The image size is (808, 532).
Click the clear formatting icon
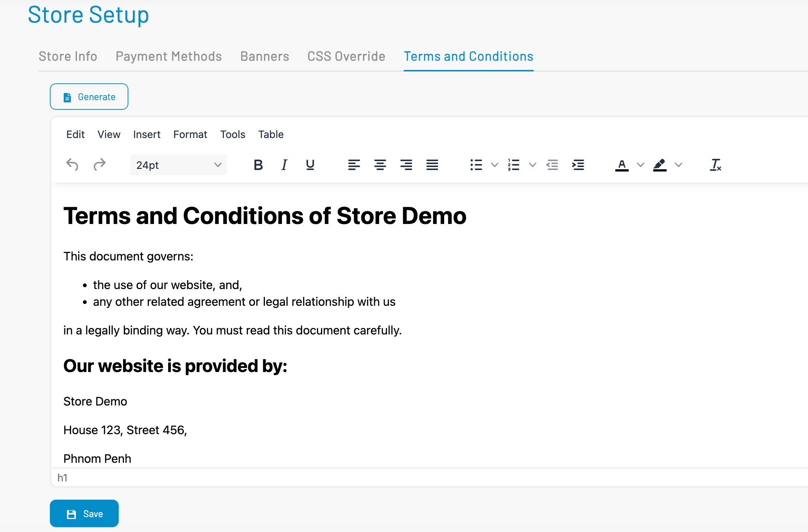pos(715,164)
